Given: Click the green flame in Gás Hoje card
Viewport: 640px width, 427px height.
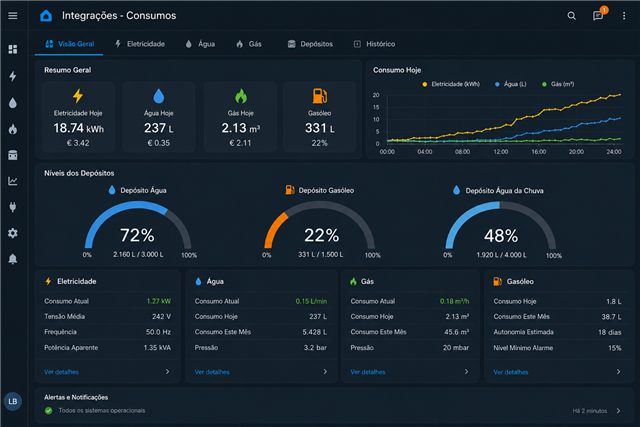Looking at the screenshot, I should click(x=241, y=96).
